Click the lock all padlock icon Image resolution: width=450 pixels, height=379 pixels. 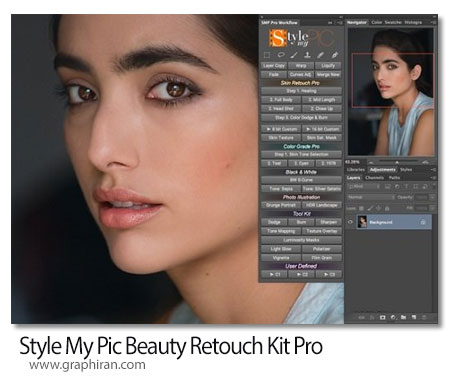(x=387, y=208)
